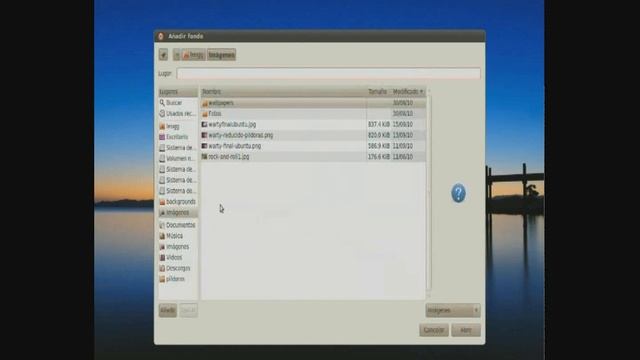Open the Descargas bookmark

pyautogui.click(x=178, y=268)
